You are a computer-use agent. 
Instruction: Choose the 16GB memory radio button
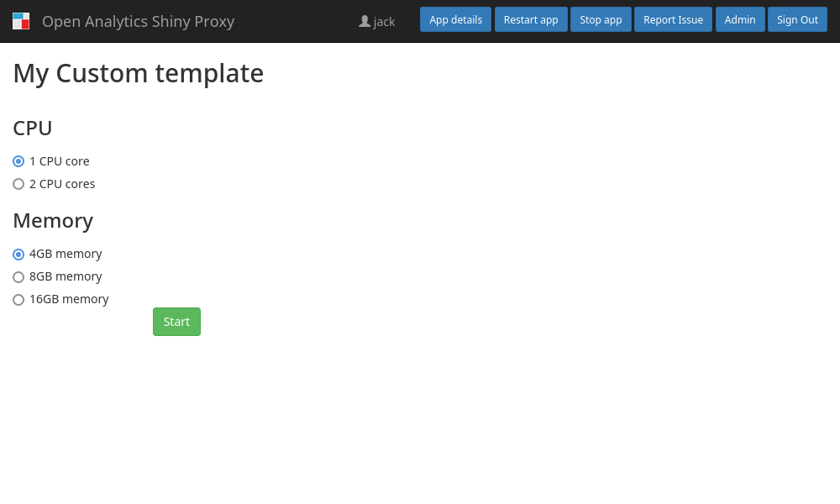[18, 300]
